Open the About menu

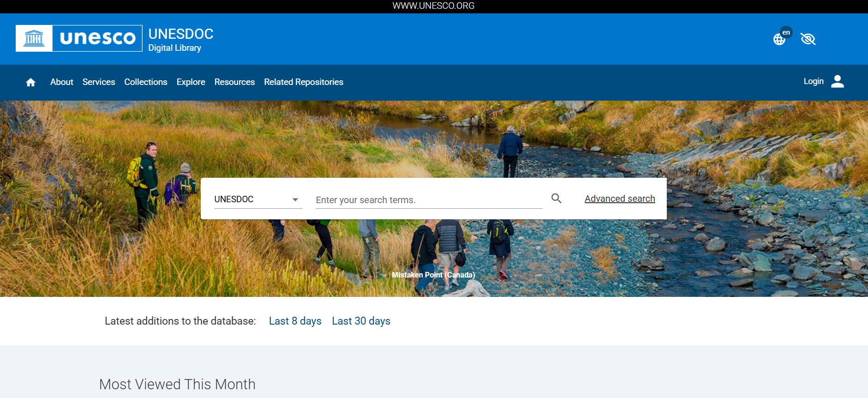[x=62, y=82]
